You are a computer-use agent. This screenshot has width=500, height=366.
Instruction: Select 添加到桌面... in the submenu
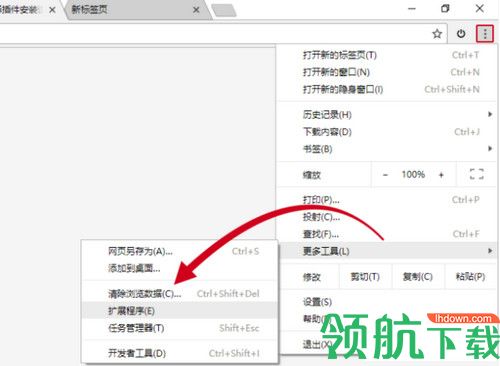(179, 268)
